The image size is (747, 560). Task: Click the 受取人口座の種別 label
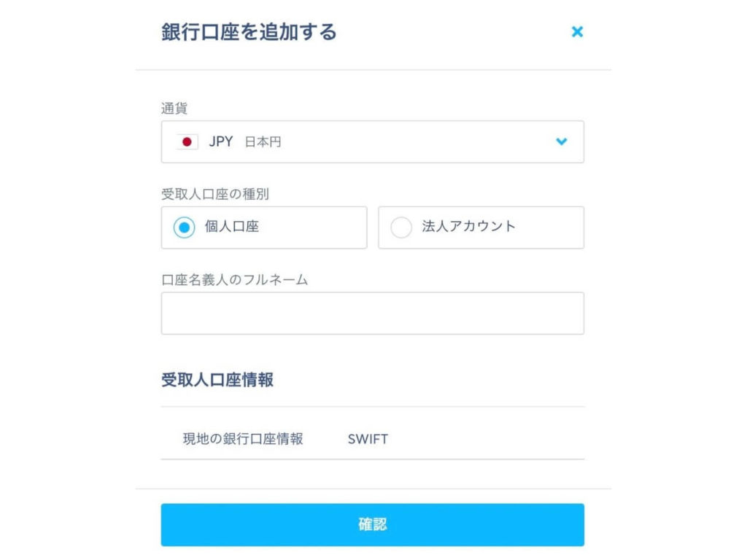[215, 194]
